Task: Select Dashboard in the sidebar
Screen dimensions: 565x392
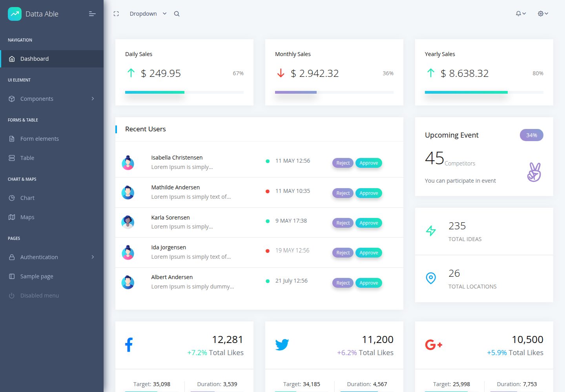Action: (52, 59)
